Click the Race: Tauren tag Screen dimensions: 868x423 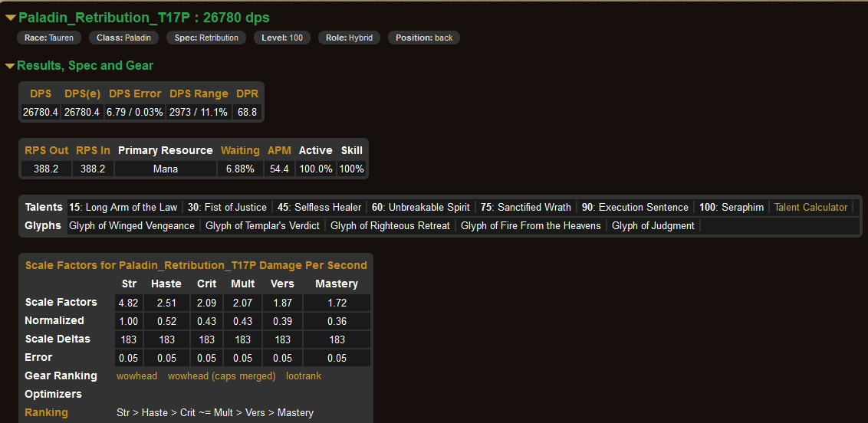48,38
